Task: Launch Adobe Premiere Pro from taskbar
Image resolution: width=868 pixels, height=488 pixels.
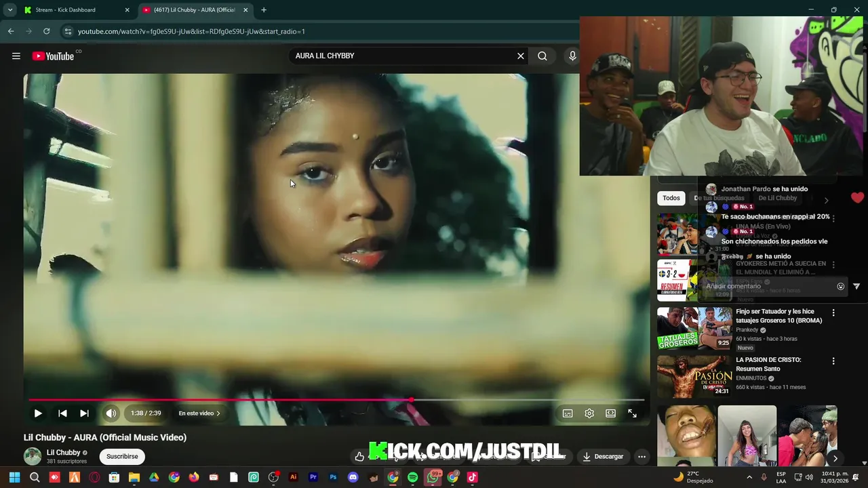Action: point(313,477)
